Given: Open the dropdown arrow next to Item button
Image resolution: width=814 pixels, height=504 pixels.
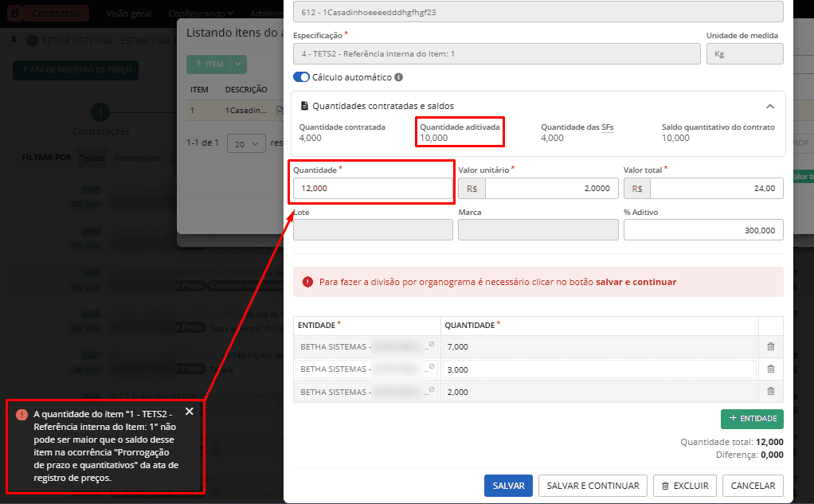Looking at the screenshot, I should click(239, 64).
